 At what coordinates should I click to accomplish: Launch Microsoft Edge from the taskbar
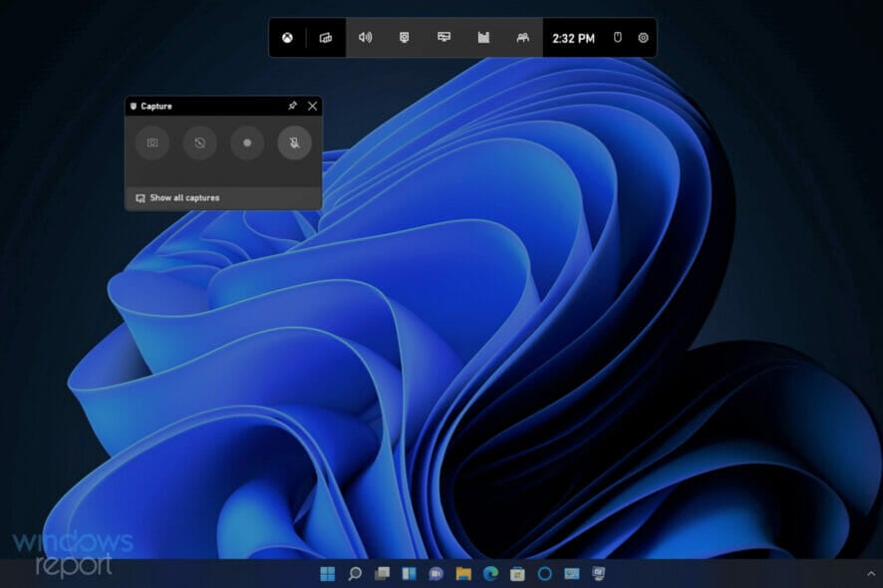point(490,574)
